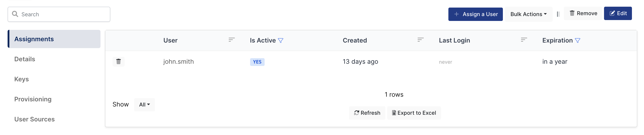The height and width of the screenshot is (135, 644).
Task: Click the trash icon for john.smith row
Action: click(x=119, y=61)
